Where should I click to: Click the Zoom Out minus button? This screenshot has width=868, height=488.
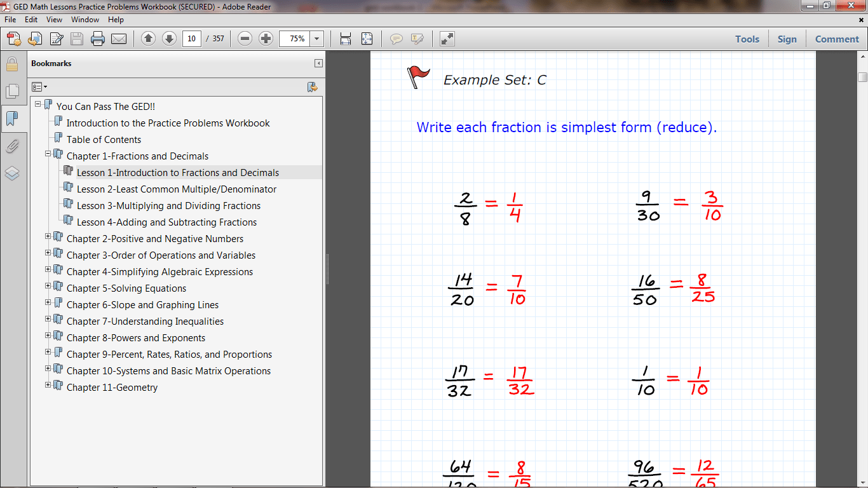click(x=245, y=39)
